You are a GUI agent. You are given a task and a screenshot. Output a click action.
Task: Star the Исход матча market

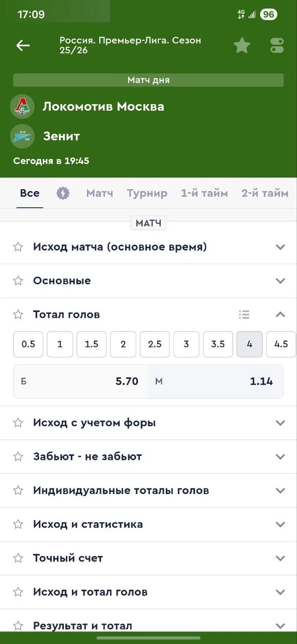click(18, 247)
